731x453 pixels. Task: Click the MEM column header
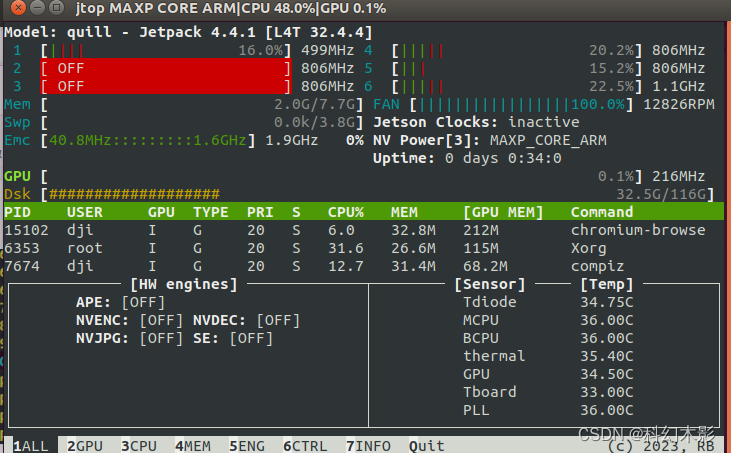(404, 212)
